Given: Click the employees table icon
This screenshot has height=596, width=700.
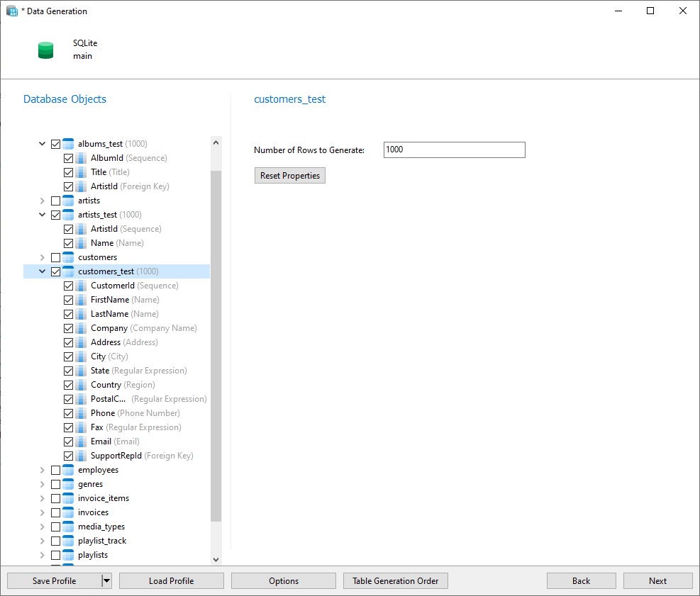Looking at the screenshot, I should tap(68, 470).
